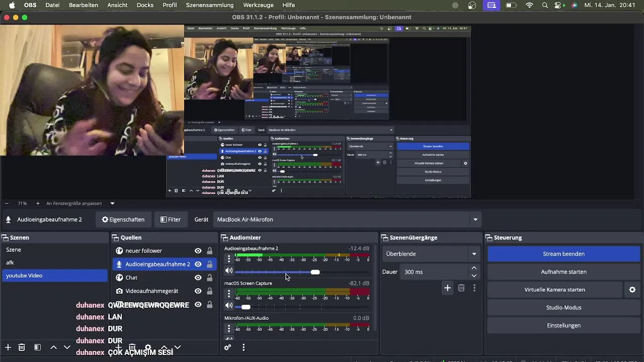Viewport: 644px width, 362px height.
Task: Move scene down in Szenen toolbar
Action: tap(67, 347)
